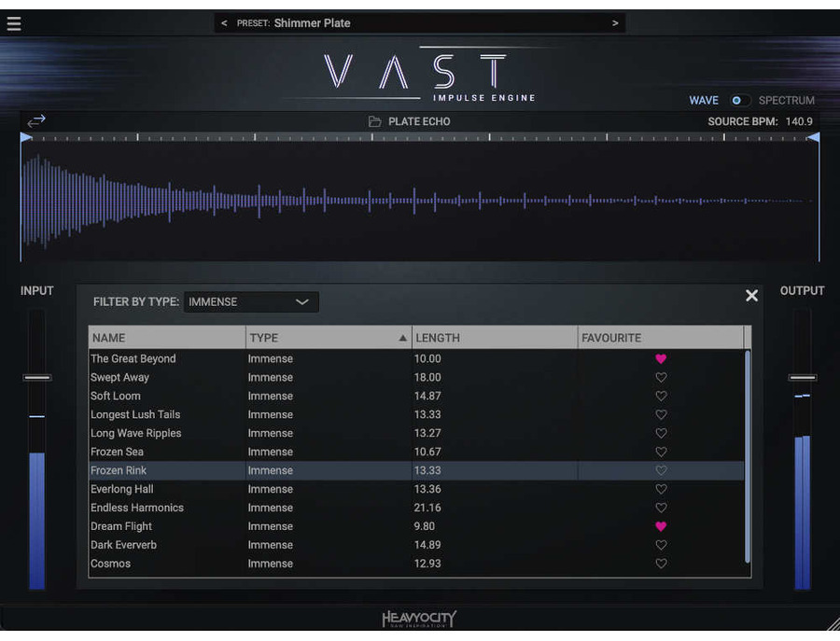The image size is (840, 641).
Task: Select Long Wave Ripples impulse
Action: (x=135, y=433)
